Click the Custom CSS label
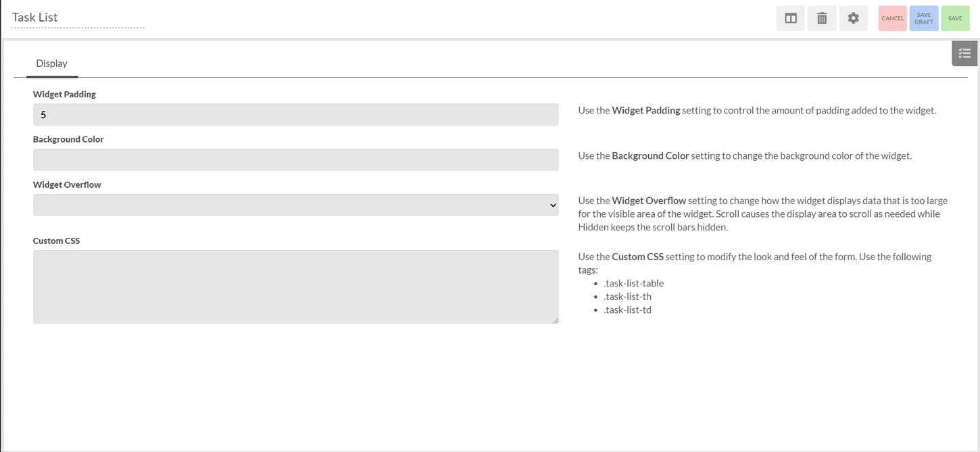 [x=56, y=240]
